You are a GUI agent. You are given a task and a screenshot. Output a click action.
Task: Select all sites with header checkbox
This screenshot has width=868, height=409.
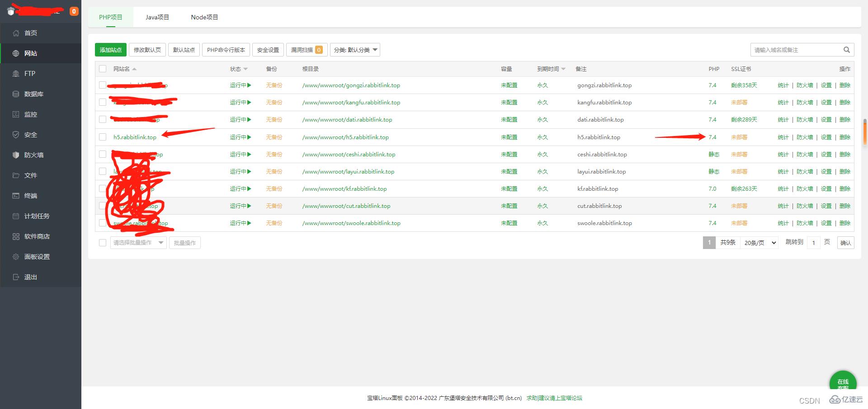click(103, 69)
